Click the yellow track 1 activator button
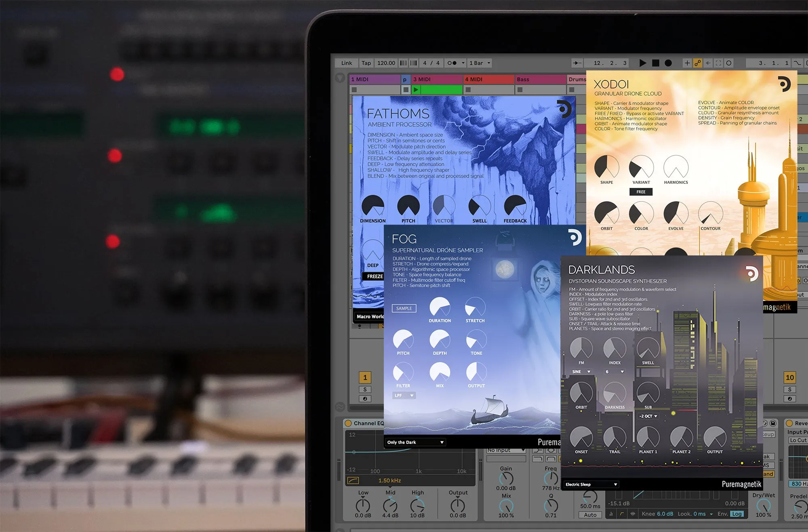The height and width of the screenshot is (532, 808). [x=365, y=377]
